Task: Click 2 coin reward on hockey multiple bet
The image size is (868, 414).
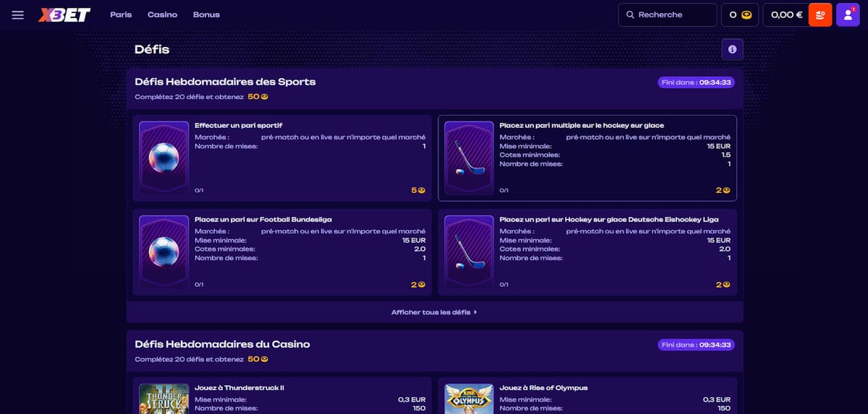Action: (723, 190)
